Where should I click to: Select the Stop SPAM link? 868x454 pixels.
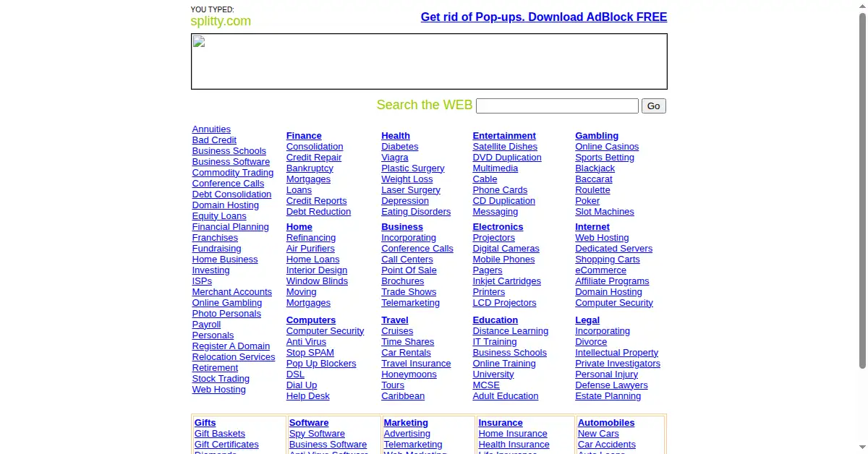point(310,353)
